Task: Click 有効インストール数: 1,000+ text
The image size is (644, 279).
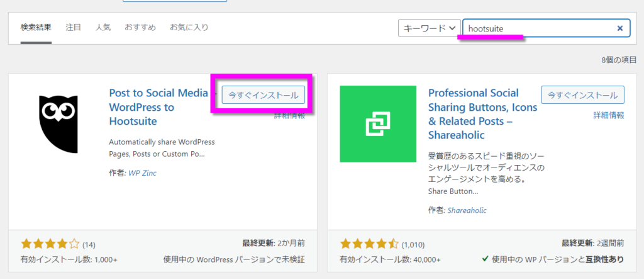Action: 69,260
